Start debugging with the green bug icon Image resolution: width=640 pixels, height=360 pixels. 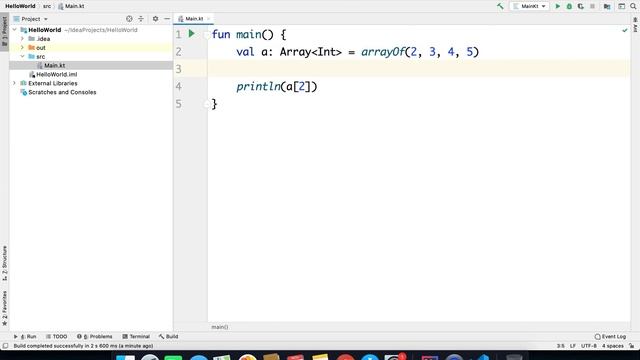click(x=569, y=6)
